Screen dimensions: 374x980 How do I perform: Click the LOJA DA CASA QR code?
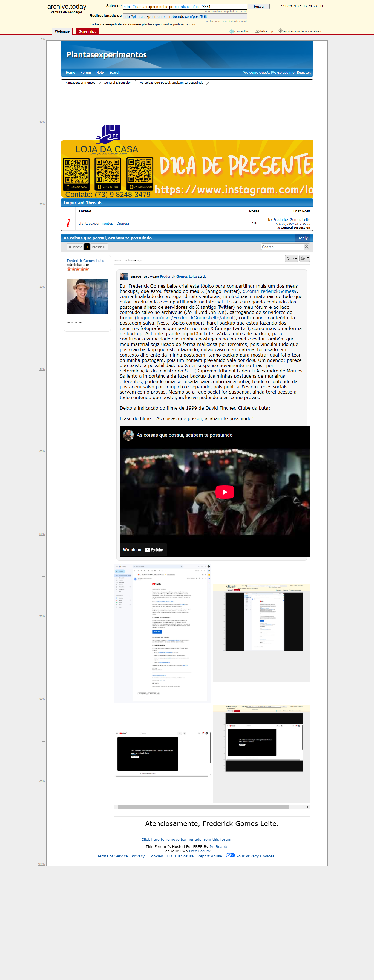(x=76, y=174)
